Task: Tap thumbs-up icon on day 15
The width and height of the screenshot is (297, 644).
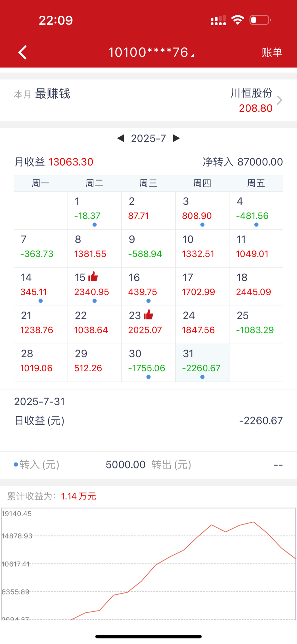Action: (x=93, y=276)
